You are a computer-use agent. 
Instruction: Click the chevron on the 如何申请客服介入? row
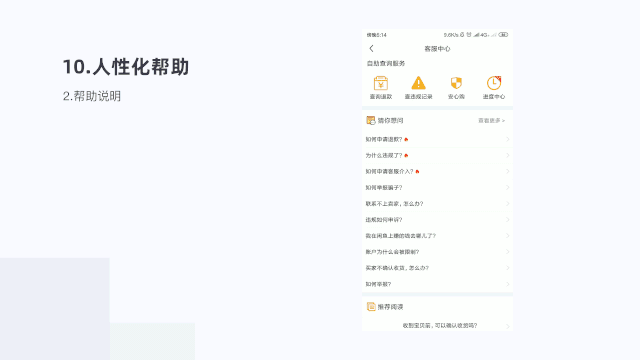click(x=508, y=171)
